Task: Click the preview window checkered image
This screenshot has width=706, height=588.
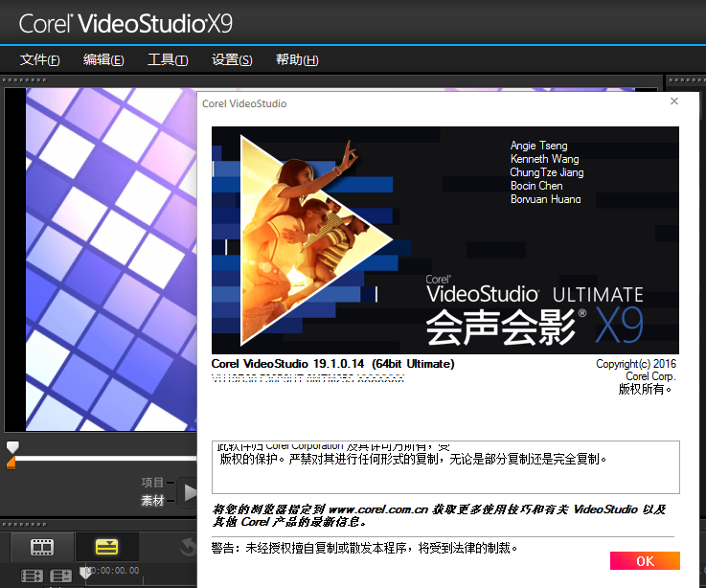Action: coord(111,260)
